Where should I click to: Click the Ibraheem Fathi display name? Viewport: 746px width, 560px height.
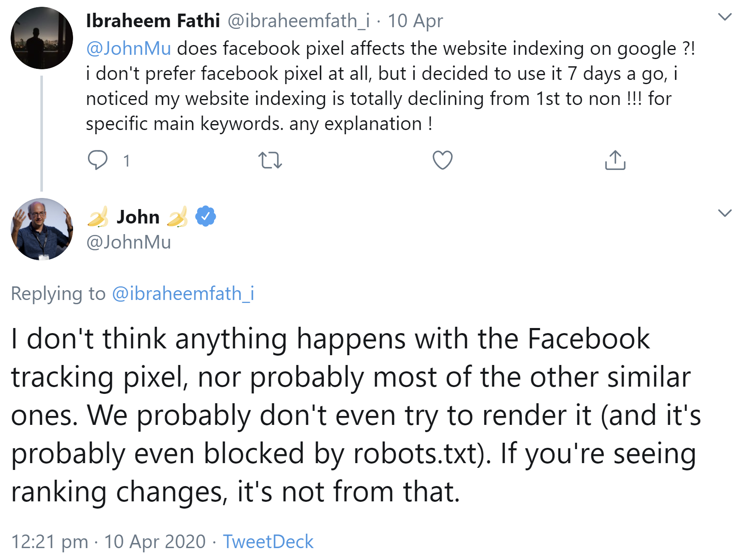(153, 21)
